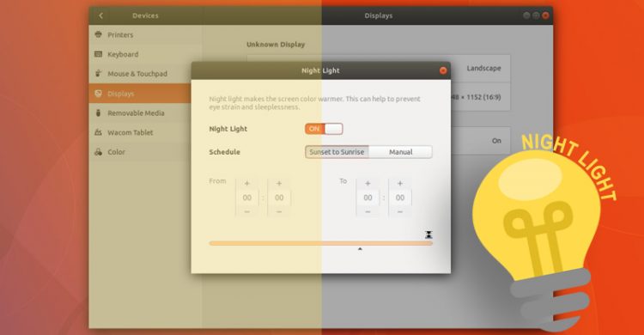Click the Displays monitor icon in sidebar

click(98, 94)
